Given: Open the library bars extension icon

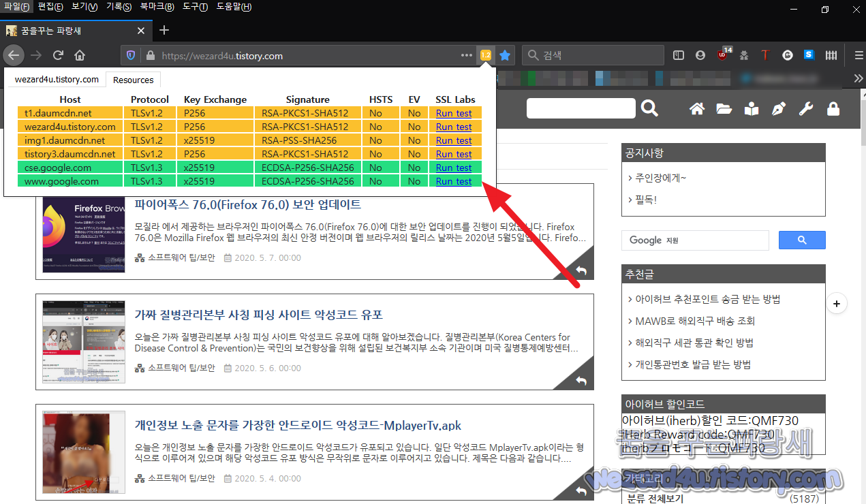Looking at the screenshot, I should (x=831, y=55).
